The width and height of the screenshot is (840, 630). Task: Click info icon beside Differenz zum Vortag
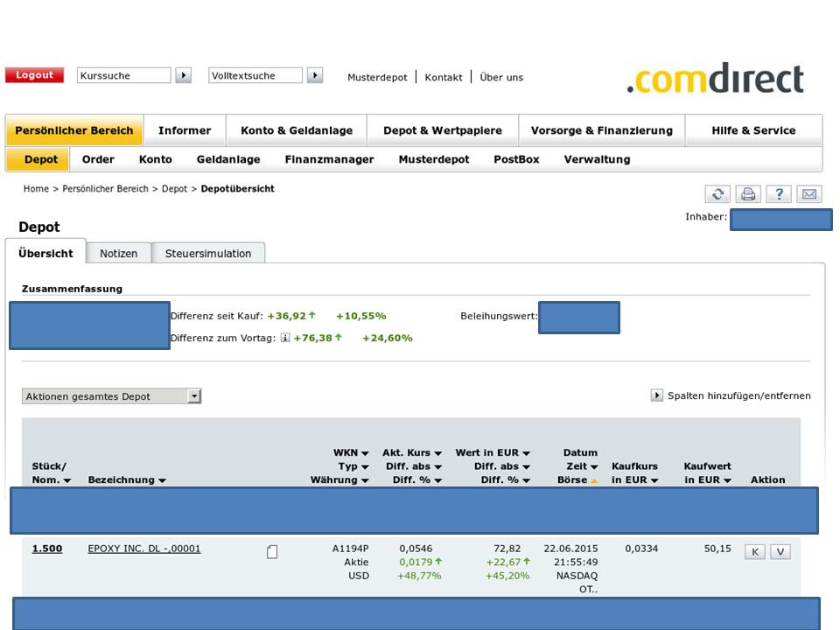(285, 338)
